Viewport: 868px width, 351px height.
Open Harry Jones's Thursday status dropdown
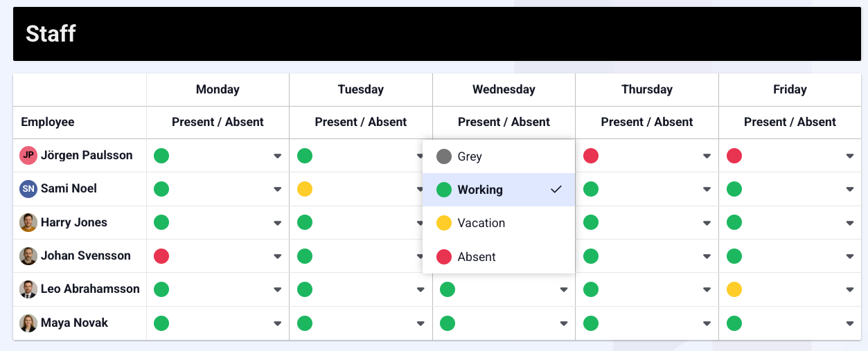(707, 223)
